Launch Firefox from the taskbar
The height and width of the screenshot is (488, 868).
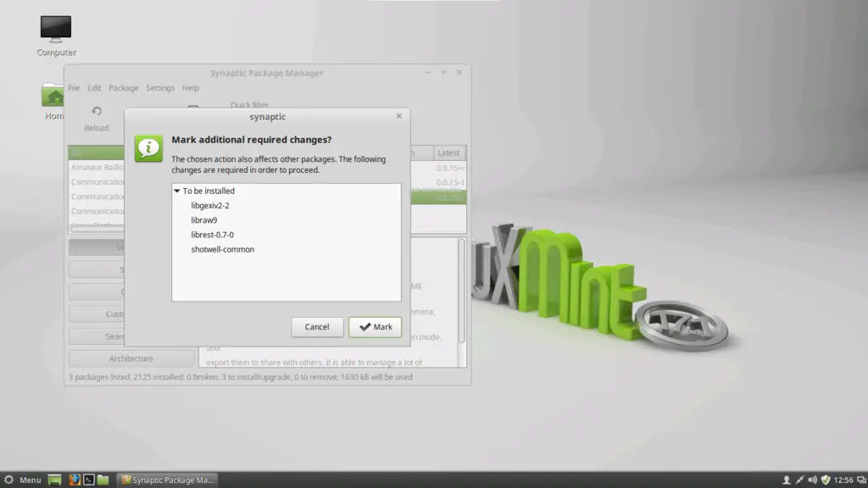tap(75, 480)
